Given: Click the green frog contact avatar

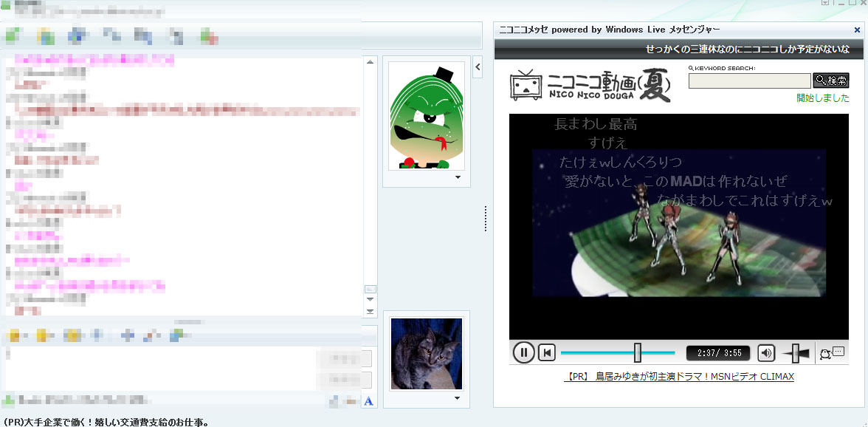Looking at the screenshot, I should [427, 115].
